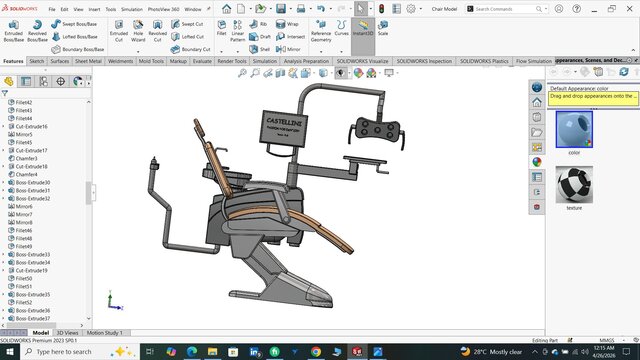Choose the Lofted Cut command

click(187, 37)
